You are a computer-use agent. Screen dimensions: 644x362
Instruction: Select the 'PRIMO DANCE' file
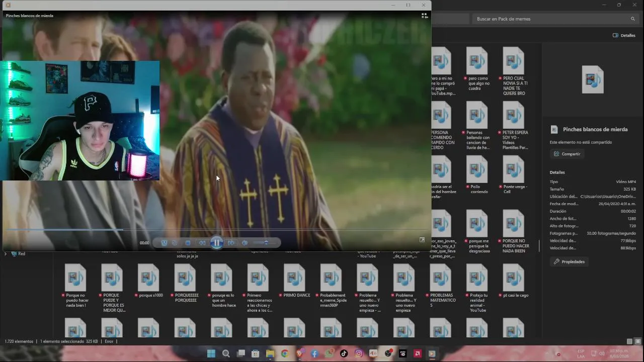[x=294, y=281]
